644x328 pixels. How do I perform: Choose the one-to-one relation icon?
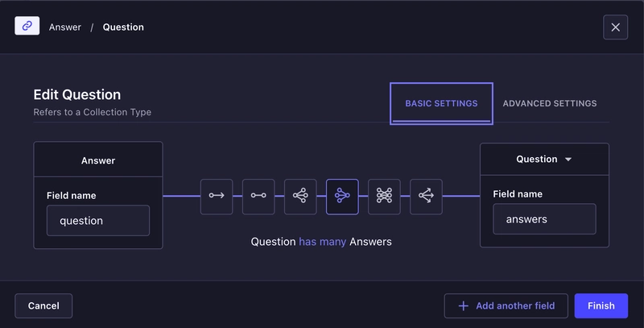tap(258, 197)
